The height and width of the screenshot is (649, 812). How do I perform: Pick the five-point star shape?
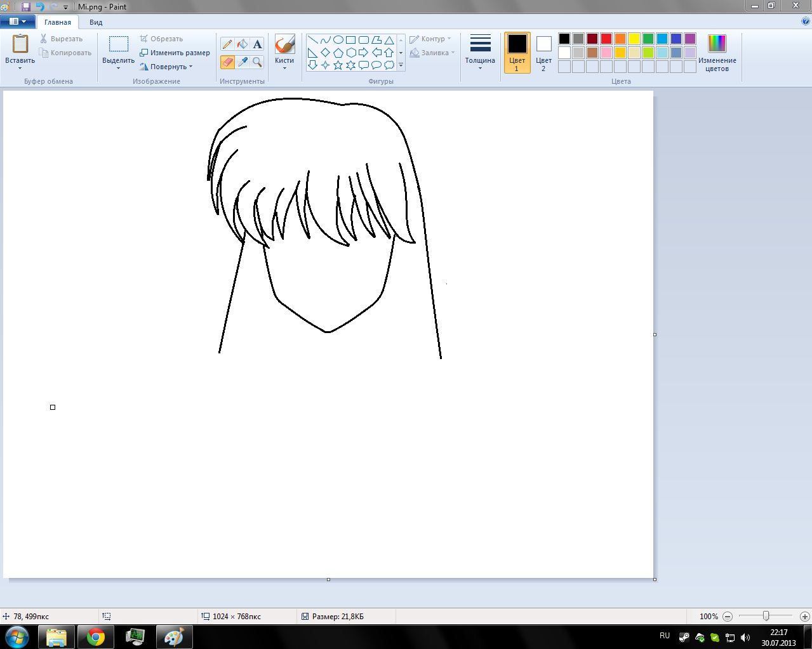338,65
